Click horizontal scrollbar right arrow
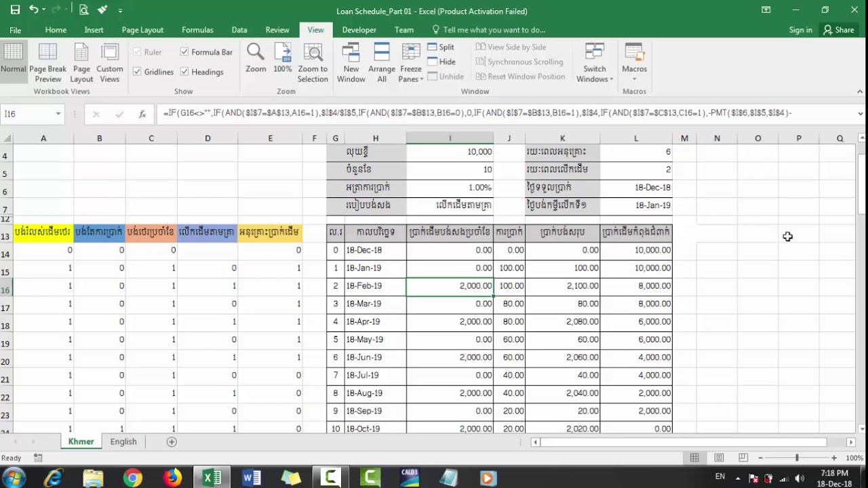Viewport: 868px width, 488px height. tap(851, 442)
